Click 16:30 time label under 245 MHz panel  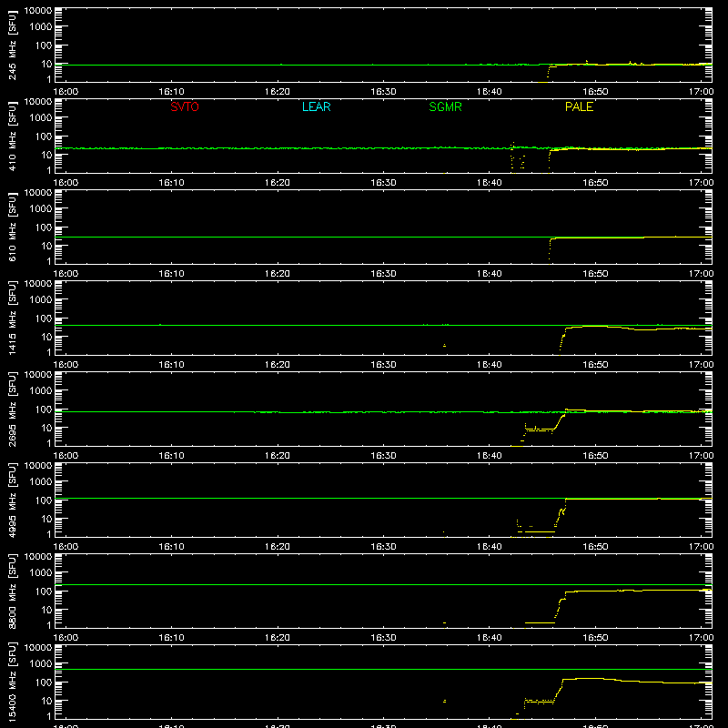[383, 92]
